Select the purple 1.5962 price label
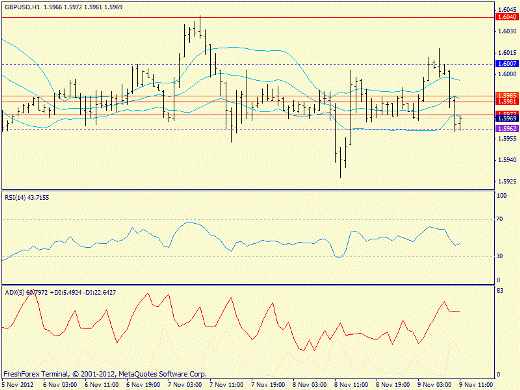 [507, 129]
